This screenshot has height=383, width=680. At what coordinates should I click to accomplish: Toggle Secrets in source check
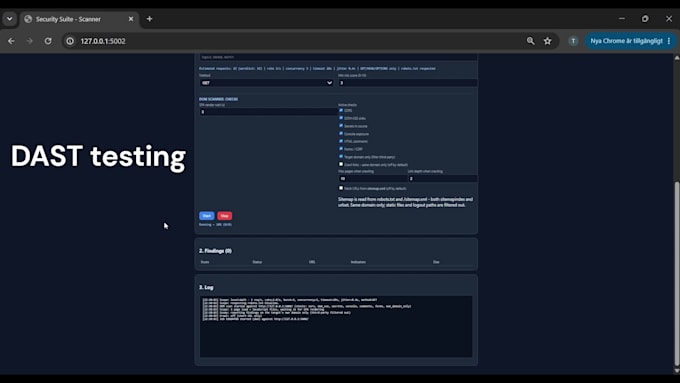(x=341, y=126)
